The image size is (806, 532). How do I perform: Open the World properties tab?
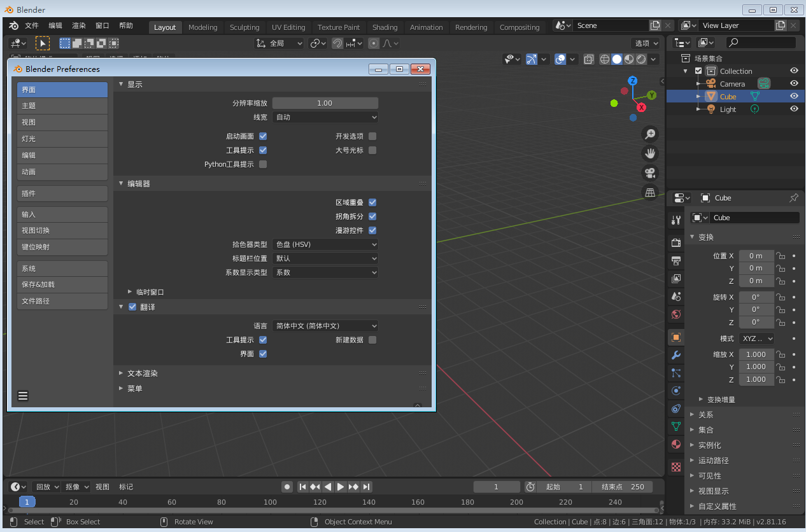point(675,314)
